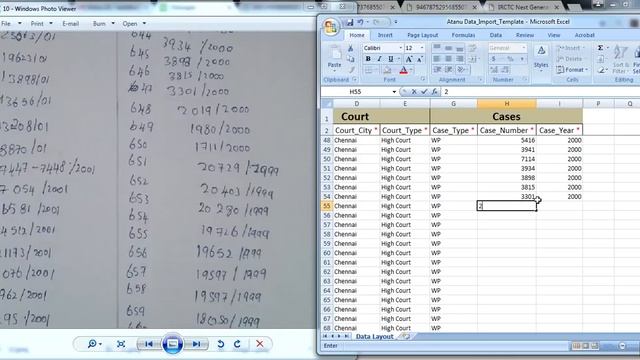Open Sort & Filter options
The height and width of the screenshot is (360, 640).
[x=621, y=57]
